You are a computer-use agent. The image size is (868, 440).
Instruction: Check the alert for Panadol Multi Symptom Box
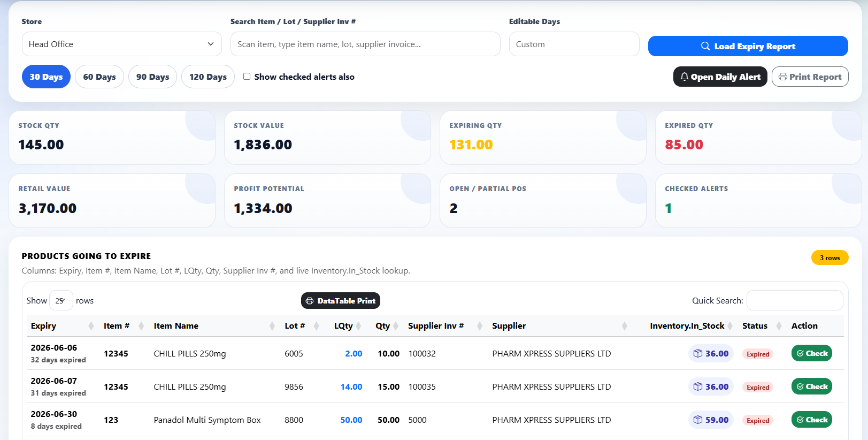(x=812, y=420)
